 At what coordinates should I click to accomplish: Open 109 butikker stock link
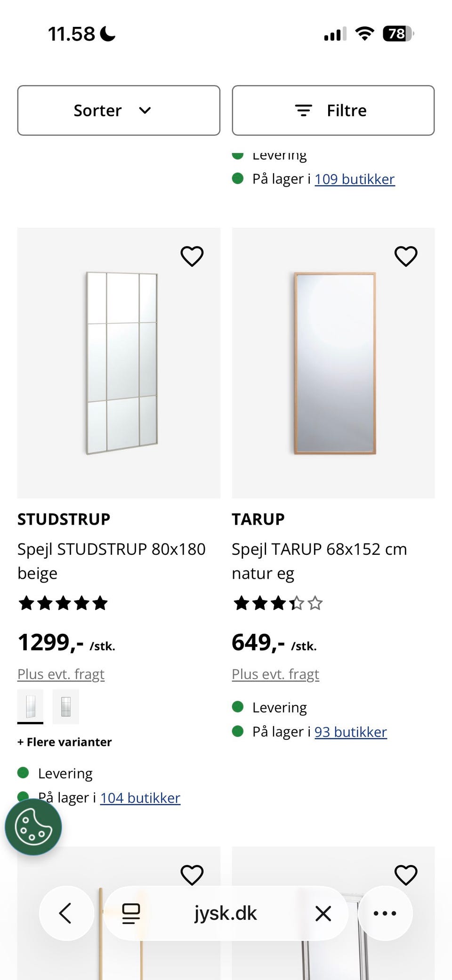[355, 179]
